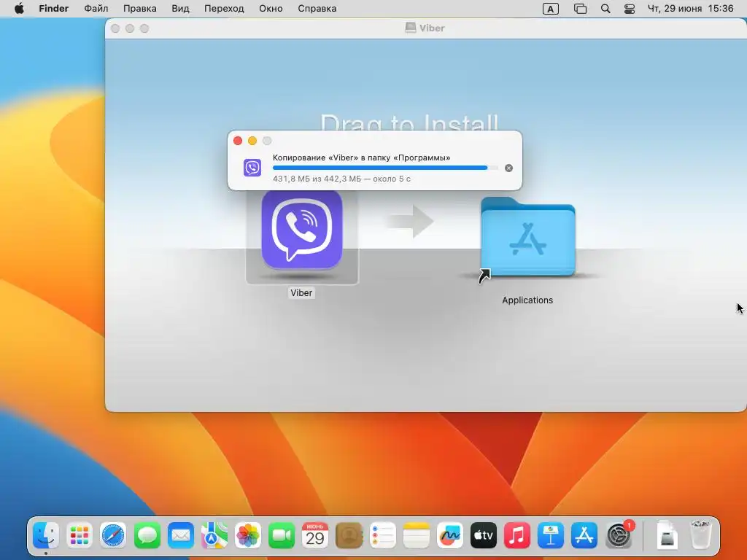Open the Переход menu
This screenshot has height=560, width=747.
[x=224, y=9]
